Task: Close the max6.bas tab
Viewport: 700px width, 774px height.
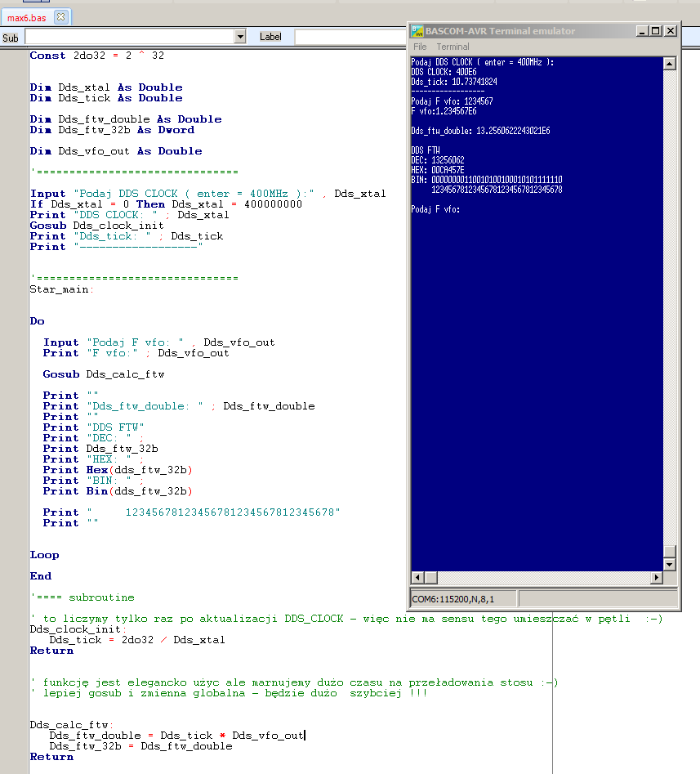Action: coord(61,17)
